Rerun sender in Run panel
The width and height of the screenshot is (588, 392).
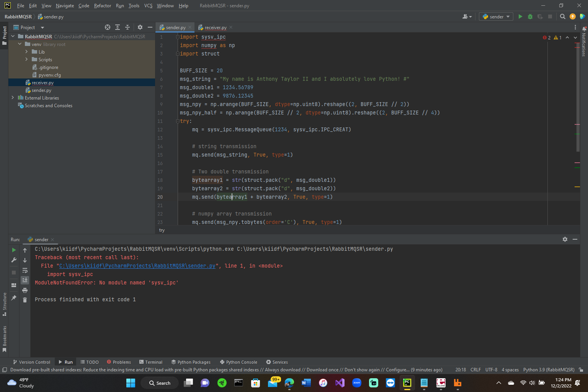click(x=14, y=250)
